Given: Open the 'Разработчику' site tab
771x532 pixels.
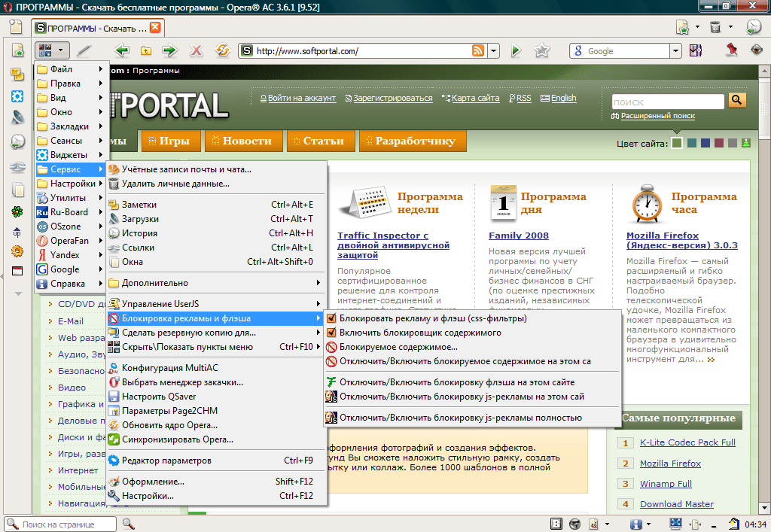Looking at the screenshot, I should point(413,141).
